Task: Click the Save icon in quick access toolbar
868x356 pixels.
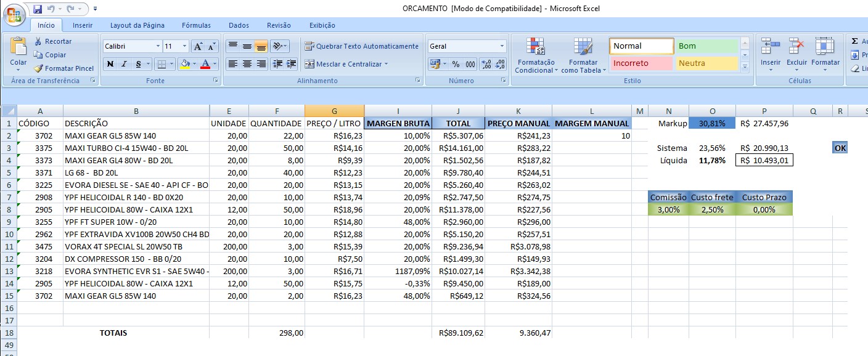Action: (38, 9)
